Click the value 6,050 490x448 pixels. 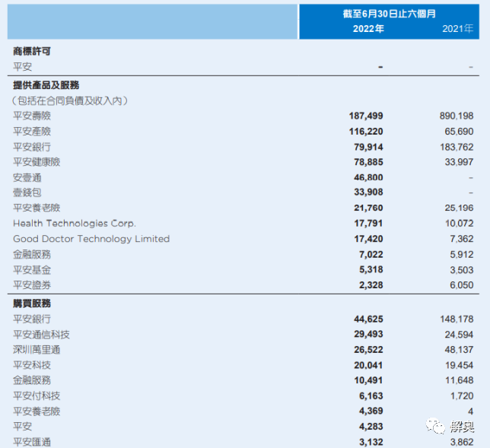462,285
